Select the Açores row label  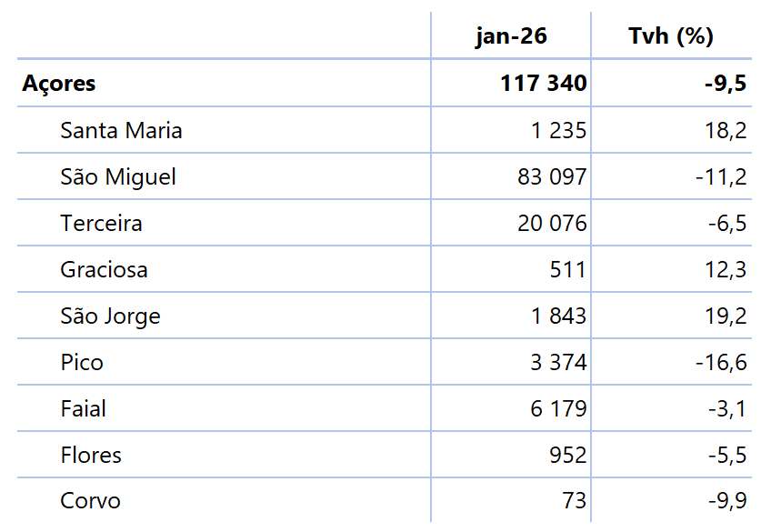[x=59, y=84]
